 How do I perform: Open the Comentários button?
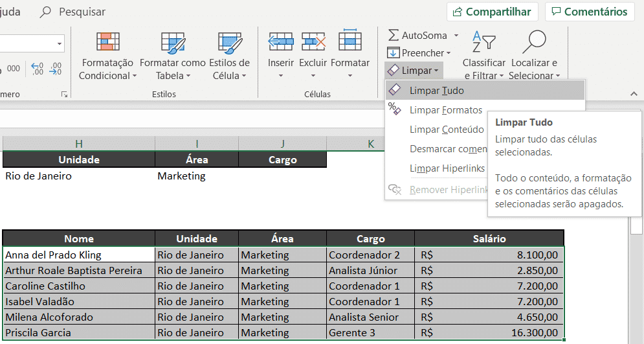click(x=590, y=12)
